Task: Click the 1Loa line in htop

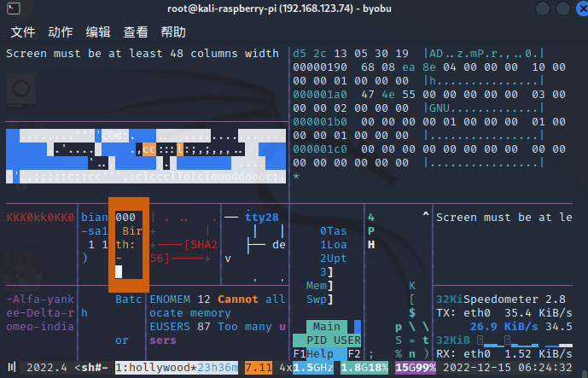Action: coord(334,245)
